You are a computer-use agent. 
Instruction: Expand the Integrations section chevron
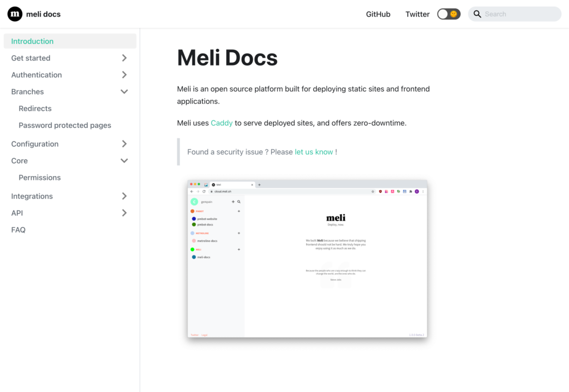coord(124,196)
